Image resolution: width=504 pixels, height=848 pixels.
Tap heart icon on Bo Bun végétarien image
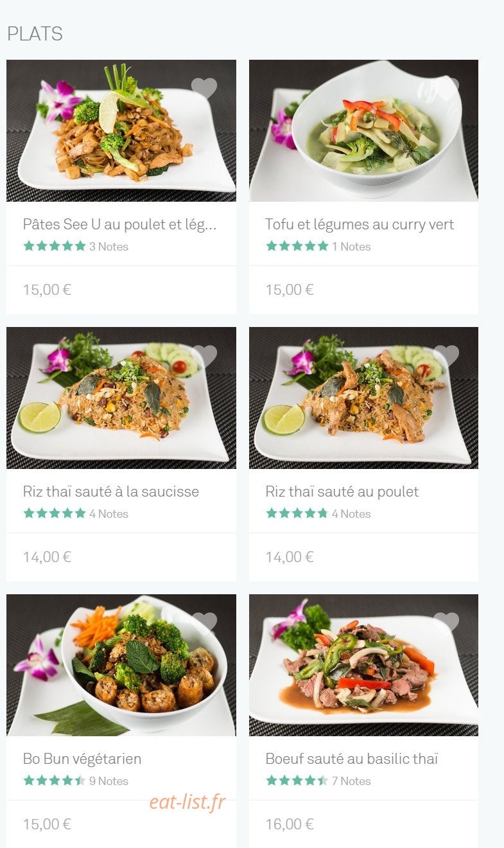[204, 623]
